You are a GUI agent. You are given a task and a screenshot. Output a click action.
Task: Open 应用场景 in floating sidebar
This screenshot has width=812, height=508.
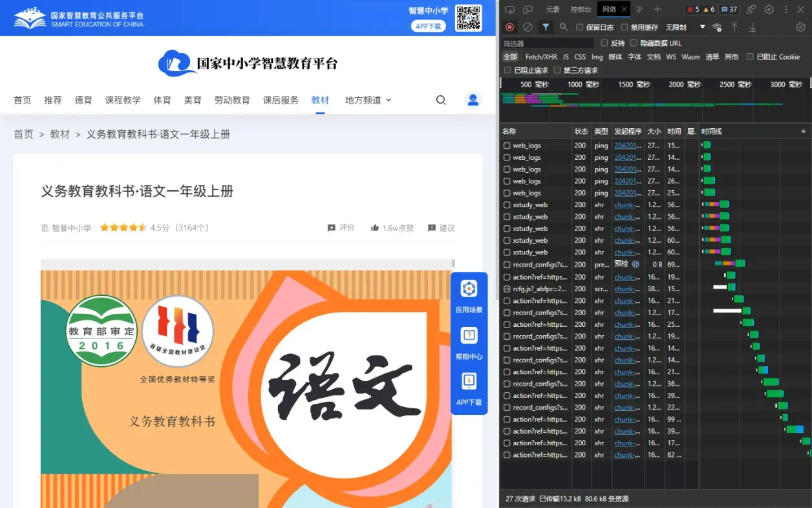(x=469, y=296)
